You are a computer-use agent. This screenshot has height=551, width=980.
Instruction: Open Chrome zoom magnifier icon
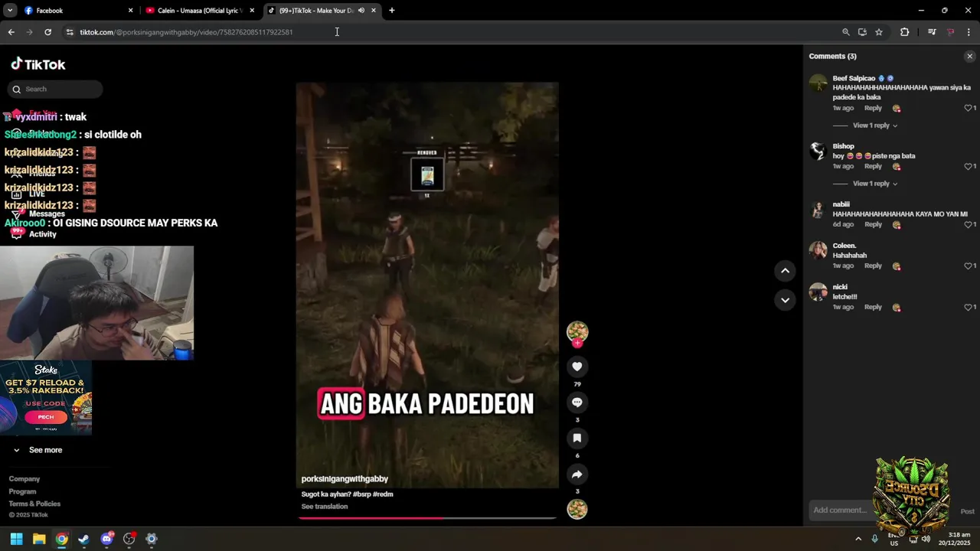(x=846, y=32)
